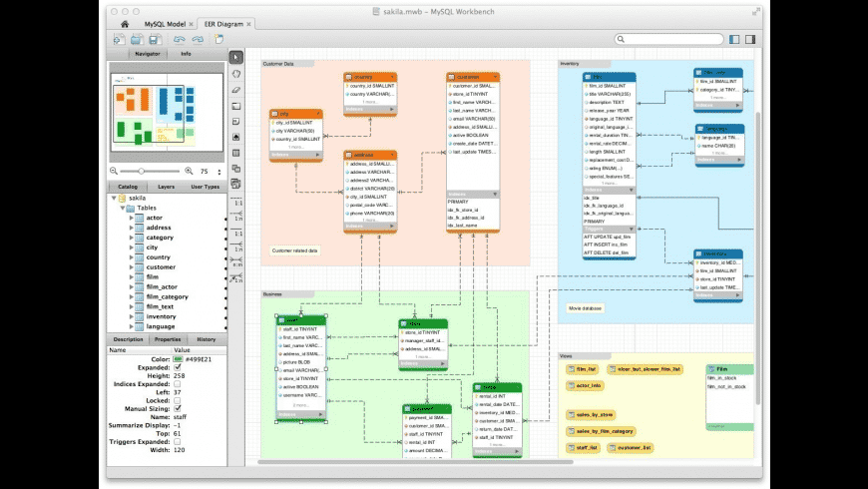Open the User Types tab
This screenshot has width=868, height=489.
point(206,187)
